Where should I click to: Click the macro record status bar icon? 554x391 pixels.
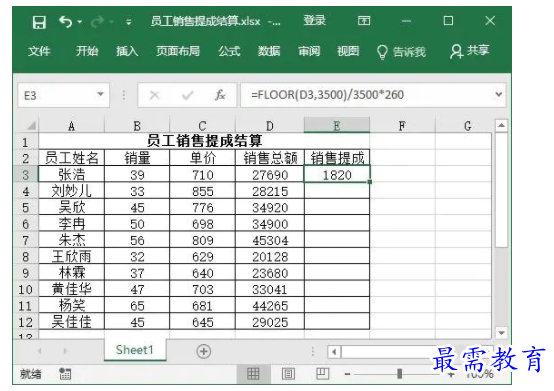(x=65, y=373)
